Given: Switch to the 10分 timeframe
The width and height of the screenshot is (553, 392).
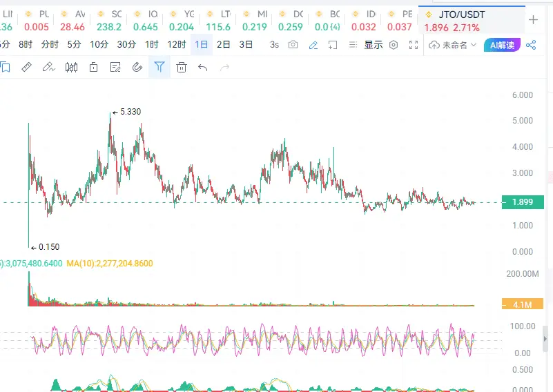Looking at the screenshot, I should (99, 44).
